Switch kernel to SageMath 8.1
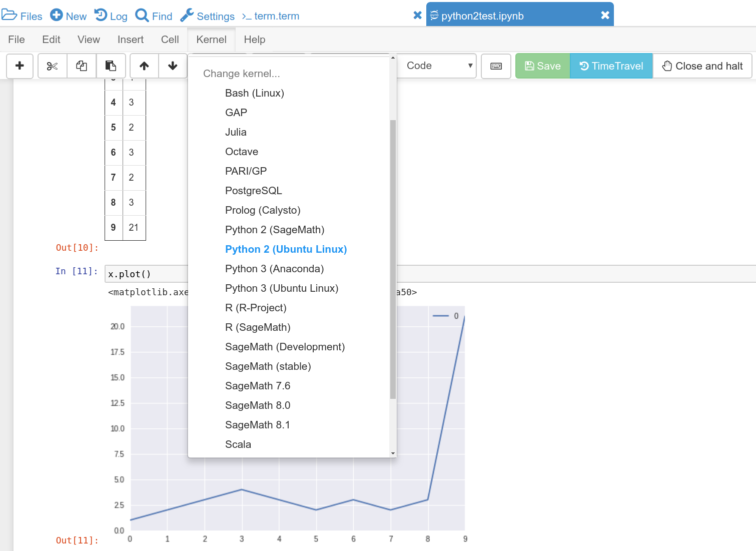The width and height of the screenshot is (756, 551). point(257,425)
